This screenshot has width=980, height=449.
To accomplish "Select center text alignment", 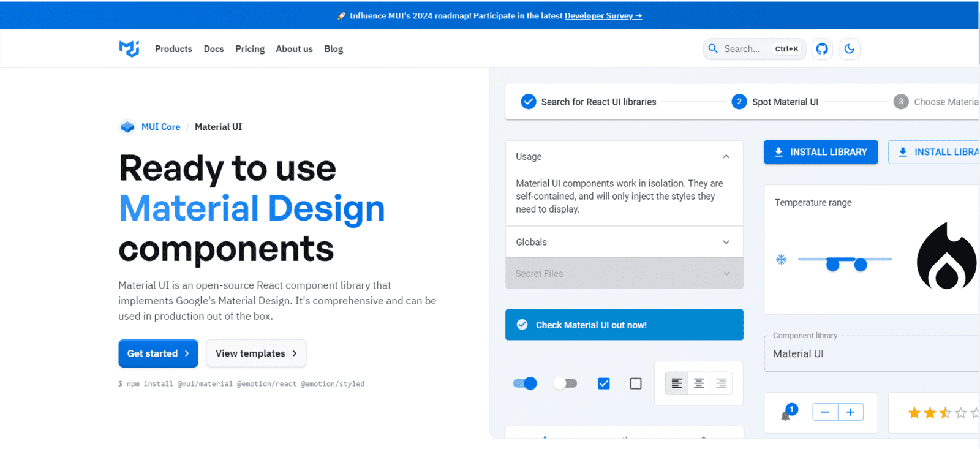I will 699,383.
